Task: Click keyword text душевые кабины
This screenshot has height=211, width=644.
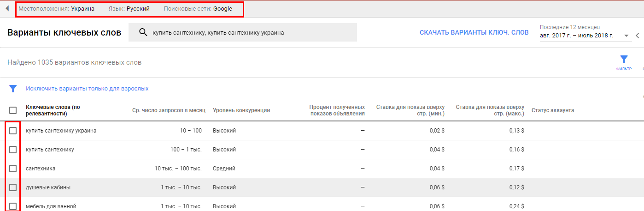Action: click(x=48, y=187)
